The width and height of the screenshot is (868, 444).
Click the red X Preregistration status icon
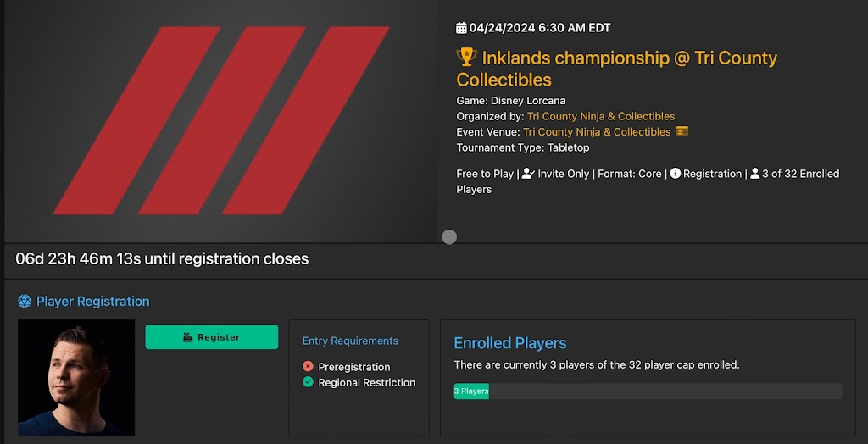click(308, 367)
